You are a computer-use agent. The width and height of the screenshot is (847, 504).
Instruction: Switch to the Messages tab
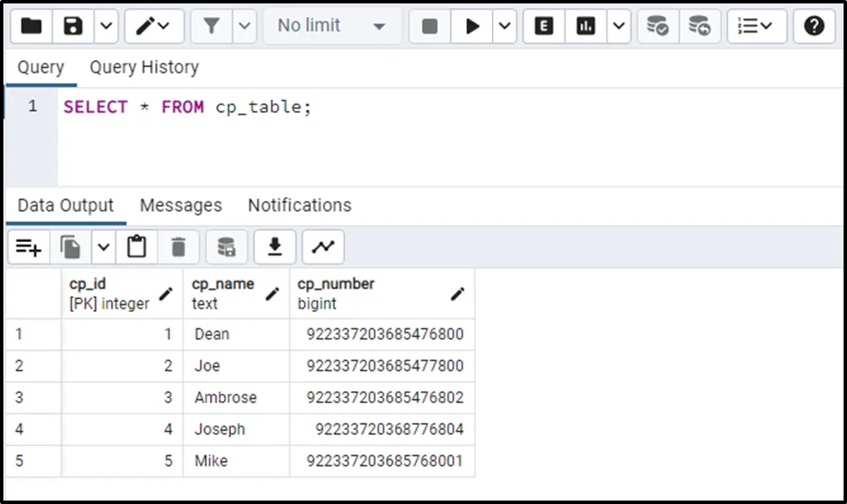[181, 205]
